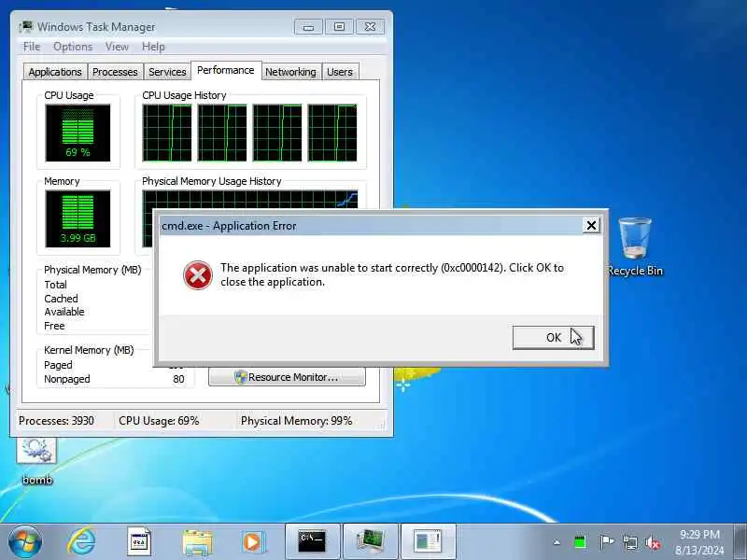Image resolution: width=747 pixels, height=560 pixels.
Task: Open Resource Monitor from Task Manager
Action: pyautogui.click(x=287, y=377)
